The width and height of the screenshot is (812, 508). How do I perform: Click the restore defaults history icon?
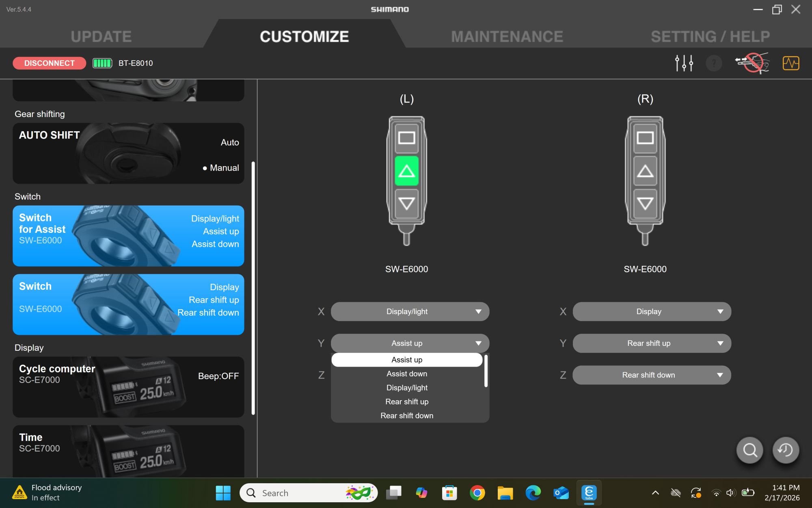click(785, 450)
